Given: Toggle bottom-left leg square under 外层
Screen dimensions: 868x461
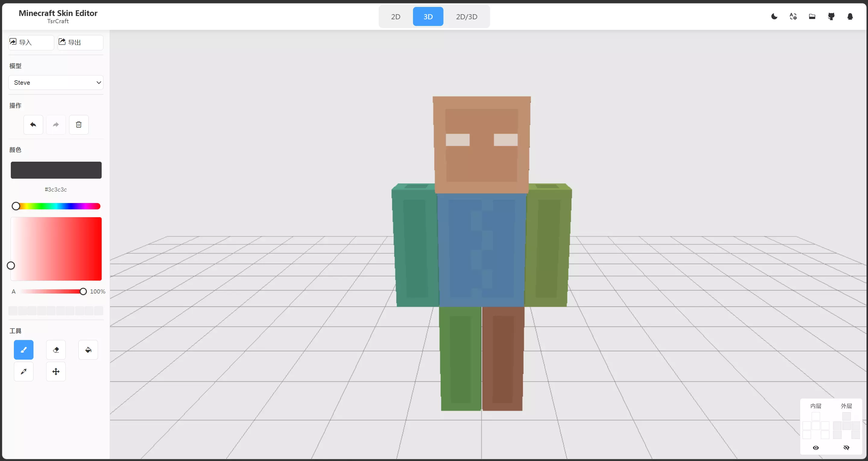Looking at the screenshot, I should [x=837, y=435].
